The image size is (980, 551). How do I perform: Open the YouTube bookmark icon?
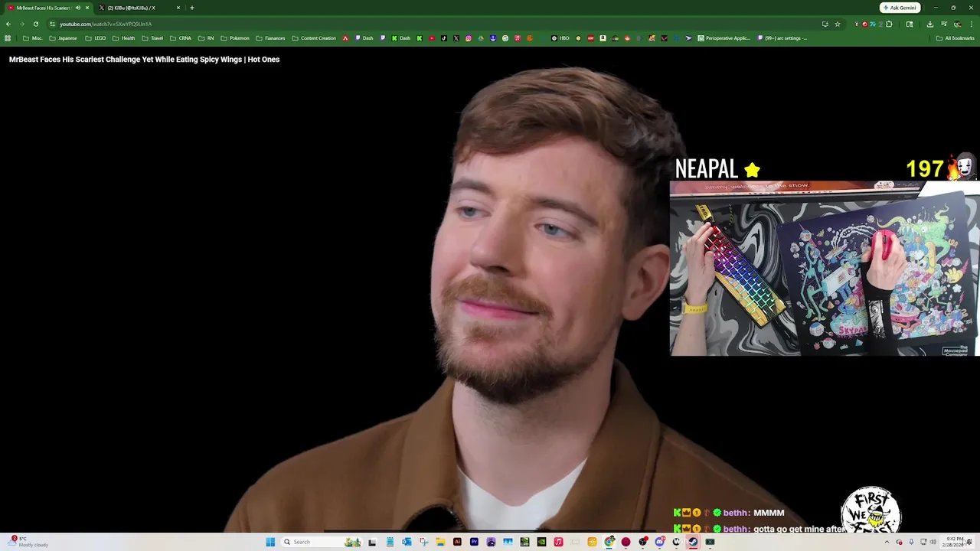432,38
